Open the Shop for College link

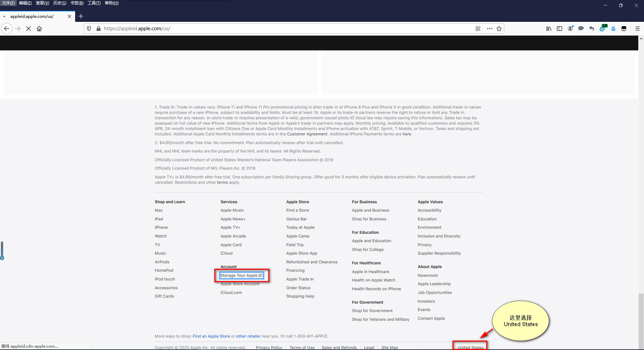(368, 250)
